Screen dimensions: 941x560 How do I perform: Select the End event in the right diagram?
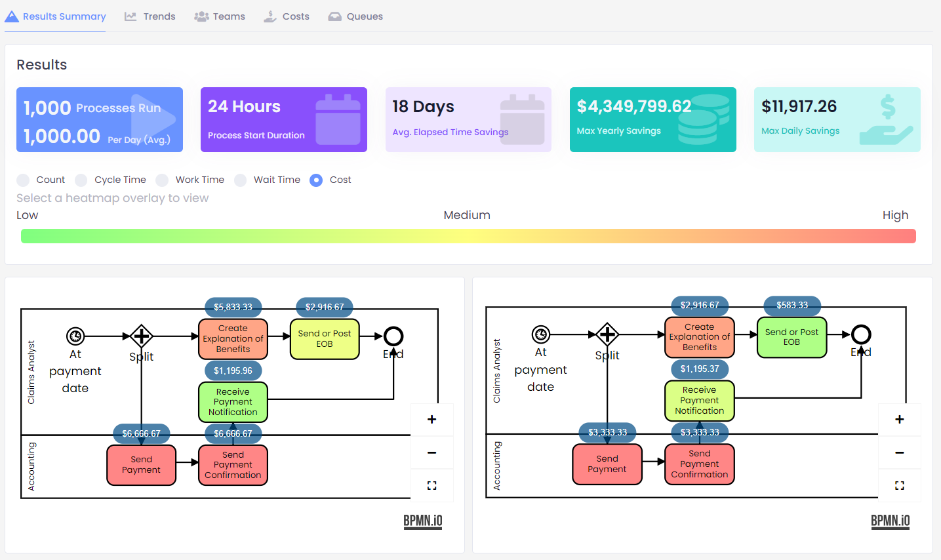(860, 334)
